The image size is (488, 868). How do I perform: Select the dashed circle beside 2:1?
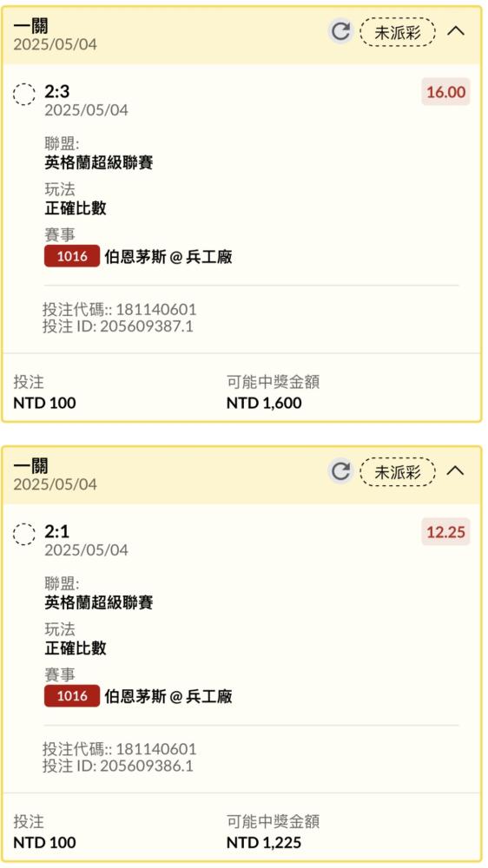click(23, 534)
